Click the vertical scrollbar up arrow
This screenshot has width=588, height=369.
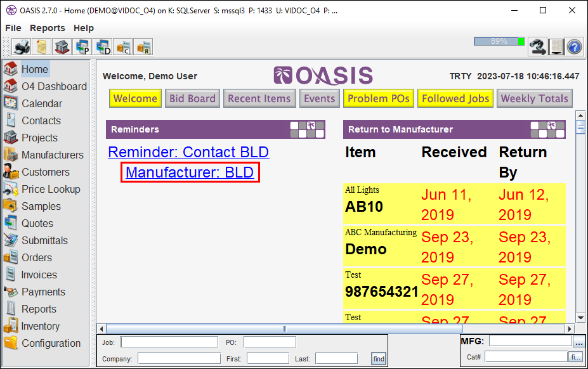point(580,115)
